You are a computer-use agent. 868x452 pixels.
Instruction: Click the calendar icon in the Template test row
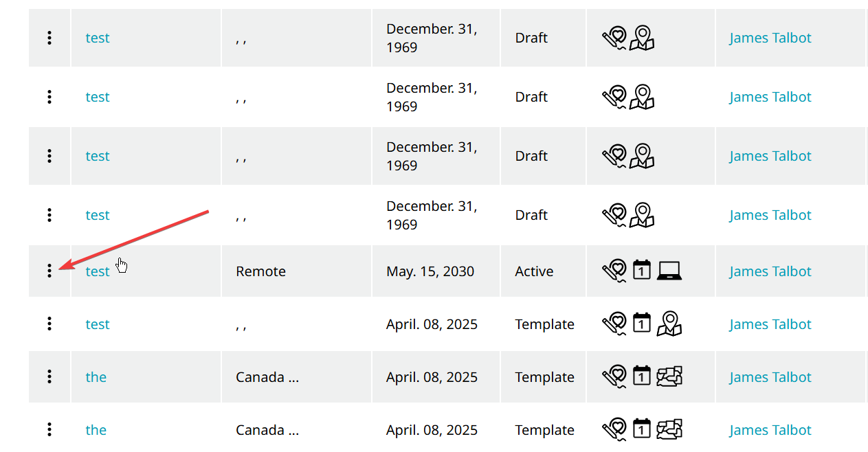click(641, 323)
